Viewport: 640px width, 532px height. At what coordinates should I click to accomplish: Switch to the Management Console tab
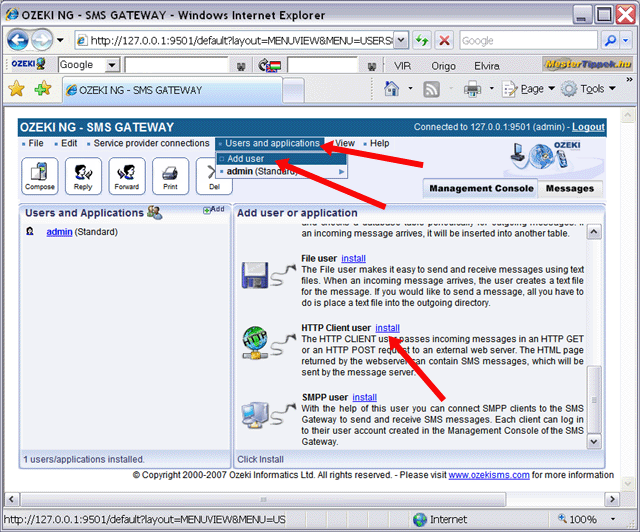(481, 188)
